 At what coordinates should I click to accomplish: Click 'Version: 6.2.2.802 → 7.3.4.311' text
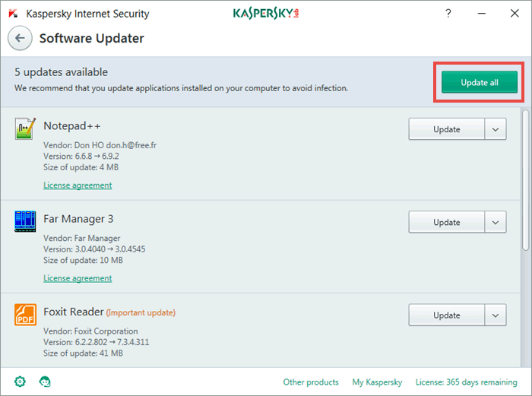coord(96,342)
